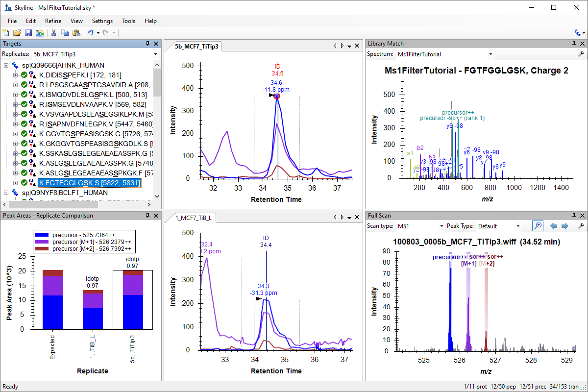Click the Import Results toolbar icon

39,33
